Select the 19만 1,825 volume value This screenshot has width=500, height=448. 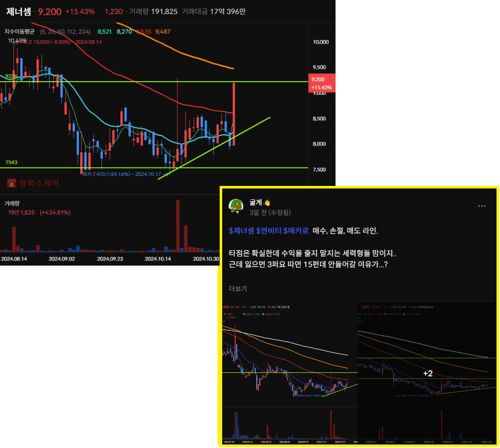22,212
